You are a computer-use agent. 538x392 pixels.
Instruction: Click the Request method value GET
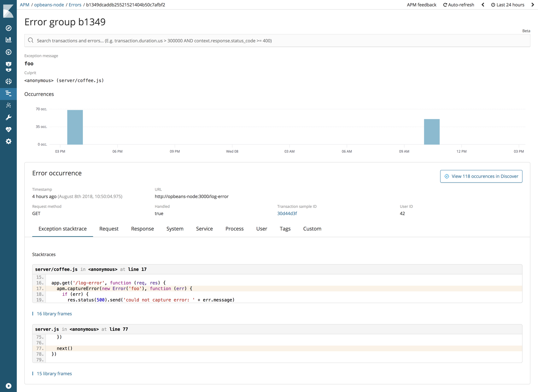pyautogui.click(x=36, y=214)
